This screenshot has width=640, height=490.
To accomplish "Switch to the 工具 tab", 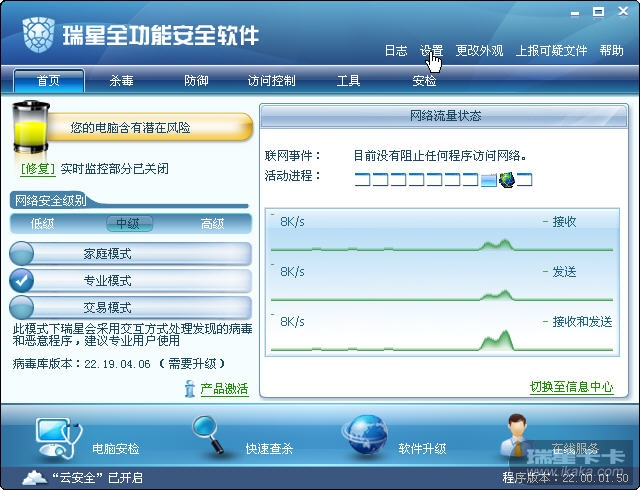I will pos(348,80).
